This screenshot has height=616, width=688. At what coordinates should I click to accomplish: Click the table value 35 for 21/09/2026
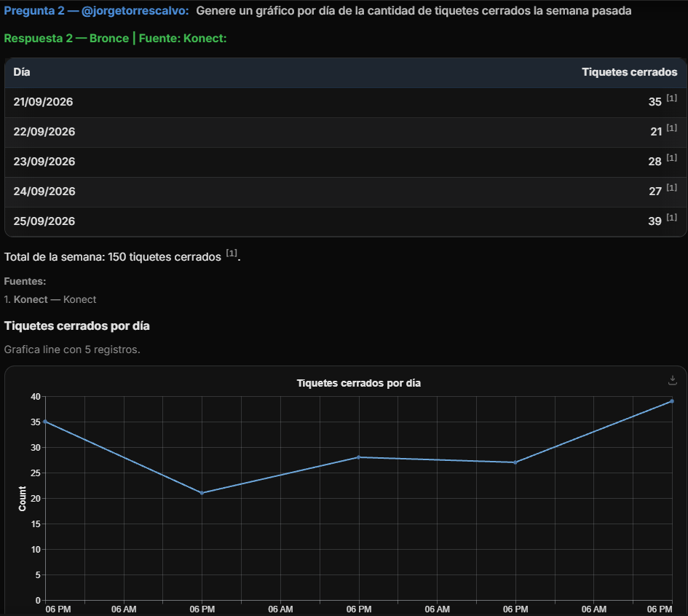pos(655,102)
